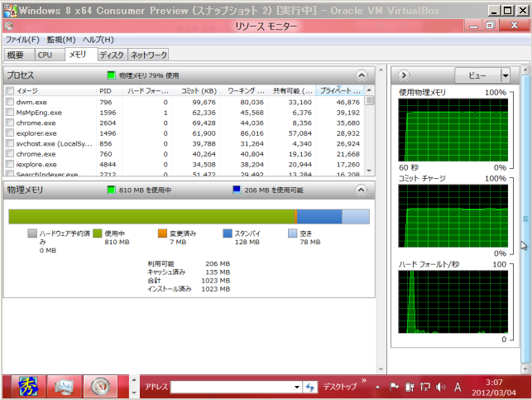Collapse the プロセス section

click(360, 75)
